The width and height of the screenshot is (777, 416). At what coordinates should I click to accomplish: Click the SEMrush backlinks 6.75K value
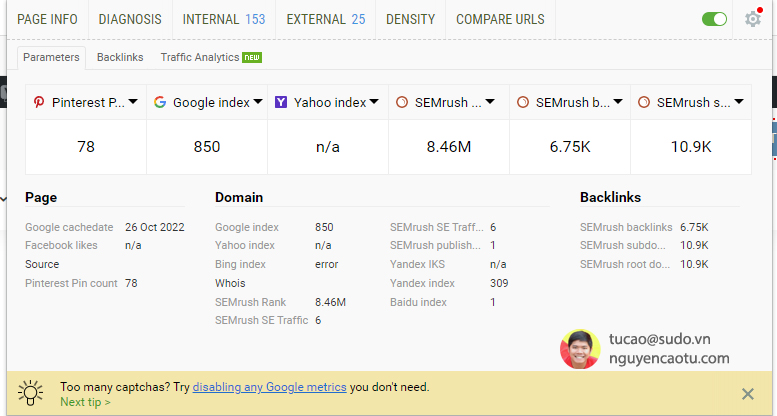click(694, 227)
